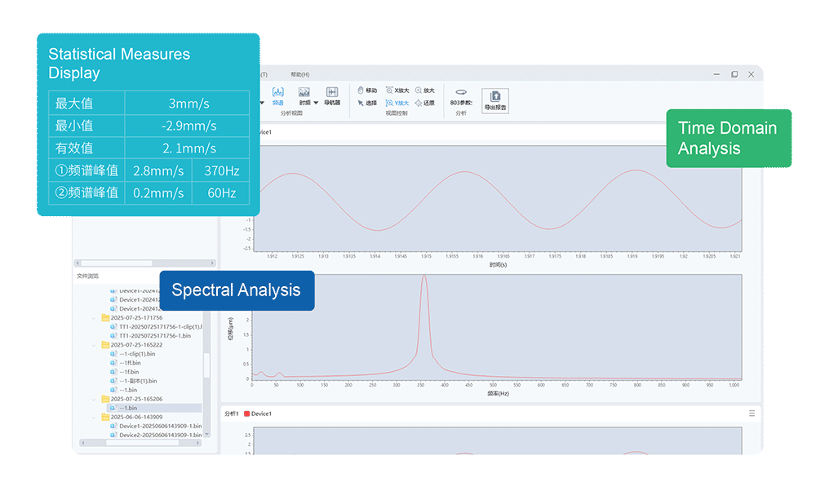Screen dimensions: 816x504
Task: Click the 放大 zoom-in magnifier
Action: pyautogui.click(x=424, y=91)
